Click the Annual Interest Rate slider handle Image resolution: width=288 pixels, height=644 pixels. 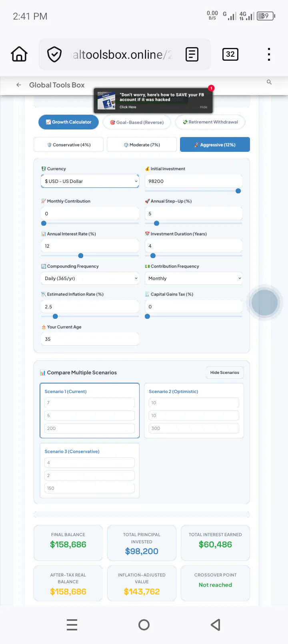81,256
